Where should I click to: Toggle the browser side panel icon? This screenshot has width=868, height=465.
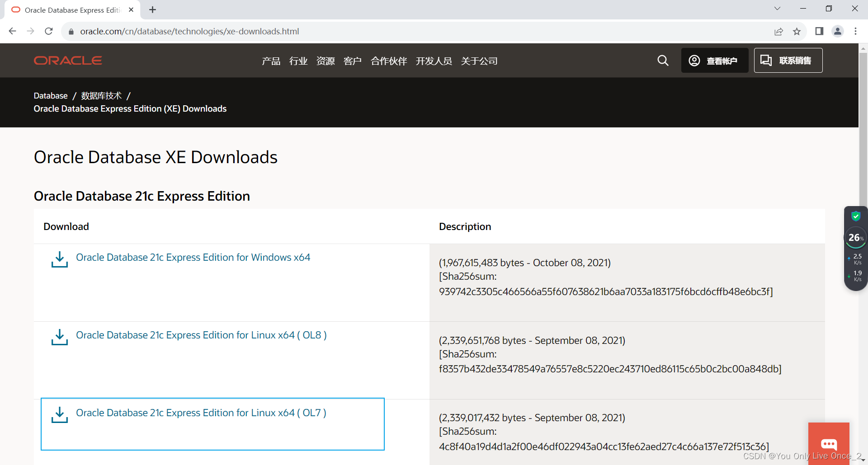pyautogui.click(x=819, y=31)
